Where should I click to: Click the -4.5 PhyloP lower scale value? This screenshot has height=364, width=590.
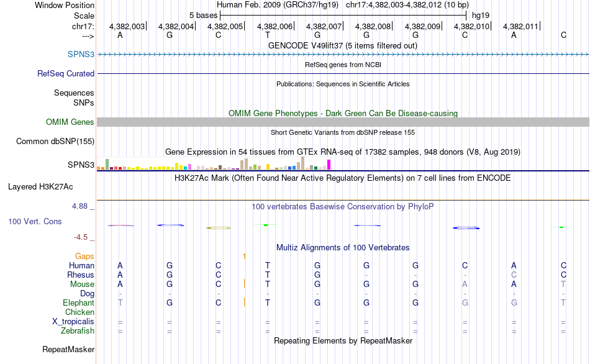[81, 237]
